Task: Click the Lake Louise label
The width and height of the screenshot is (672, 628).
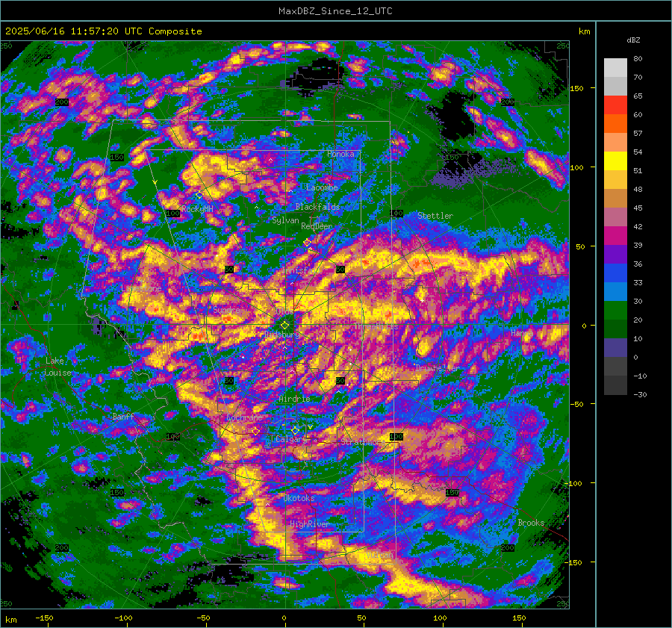Action: (58, 367)
